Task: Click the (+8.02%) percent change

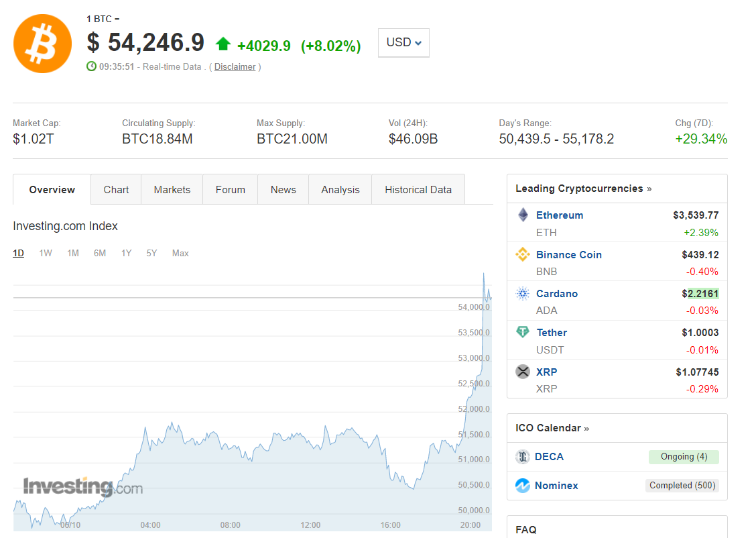Action: point(331,46)
